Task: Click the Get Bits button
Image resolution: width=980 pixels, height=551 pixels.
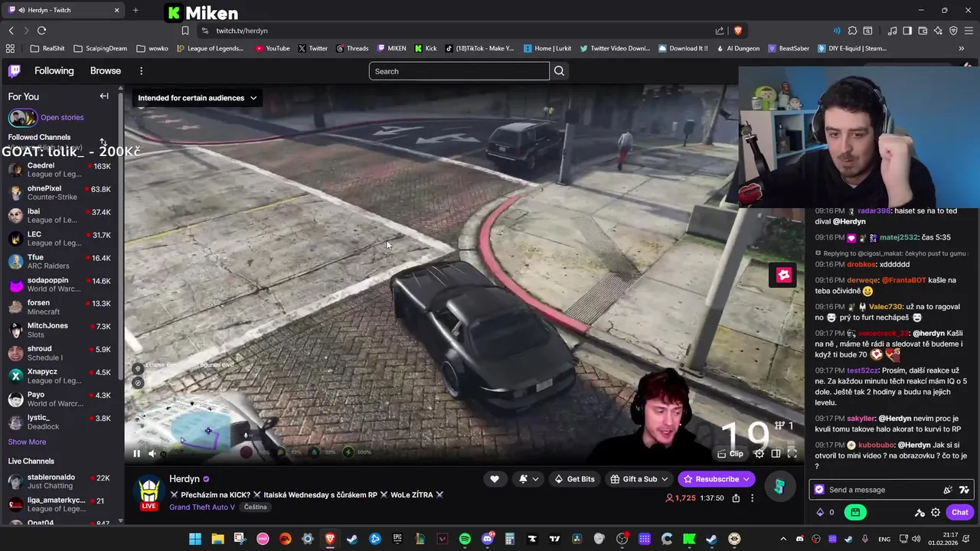Action: coord(574,479)
